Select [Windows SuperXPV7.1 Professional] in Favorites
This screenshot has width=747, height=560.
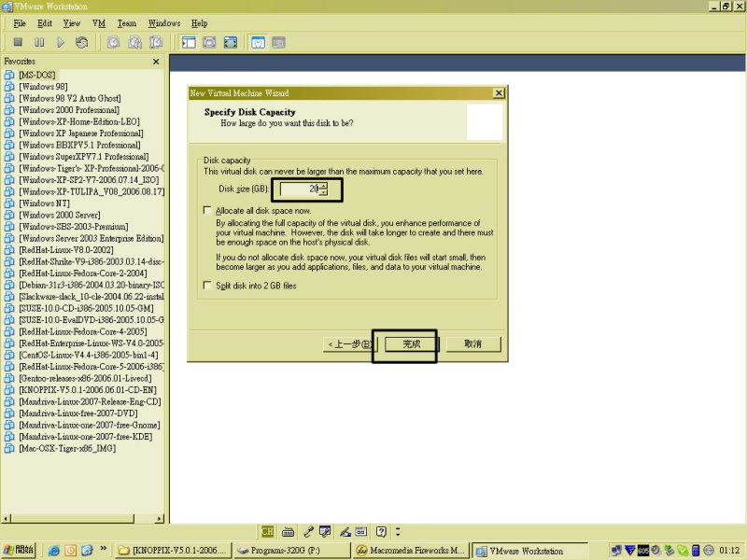coord(84,157)
